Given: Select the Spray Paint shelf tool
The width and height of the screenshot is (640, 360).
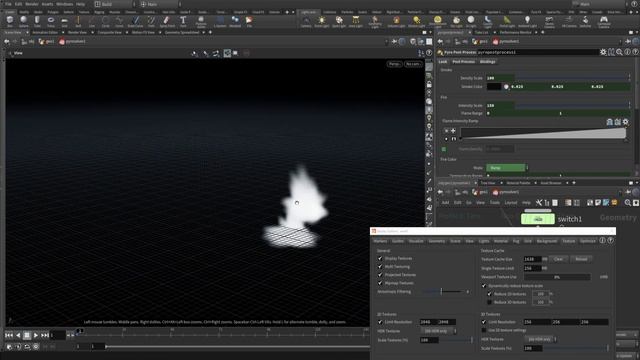Looking at the screenshot, I should pyautogui.click(x=167, y=21).
